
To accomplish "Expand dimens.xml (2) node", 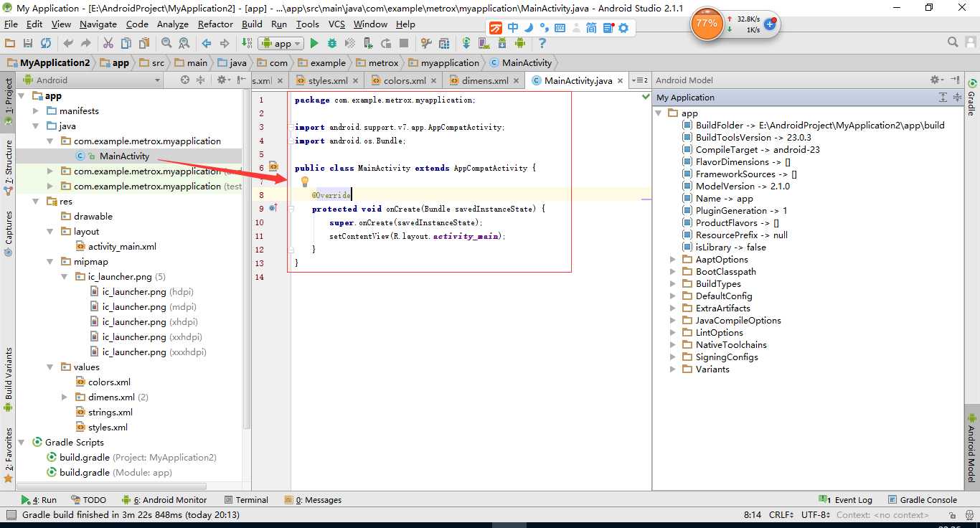I will (x=65, y=397).
